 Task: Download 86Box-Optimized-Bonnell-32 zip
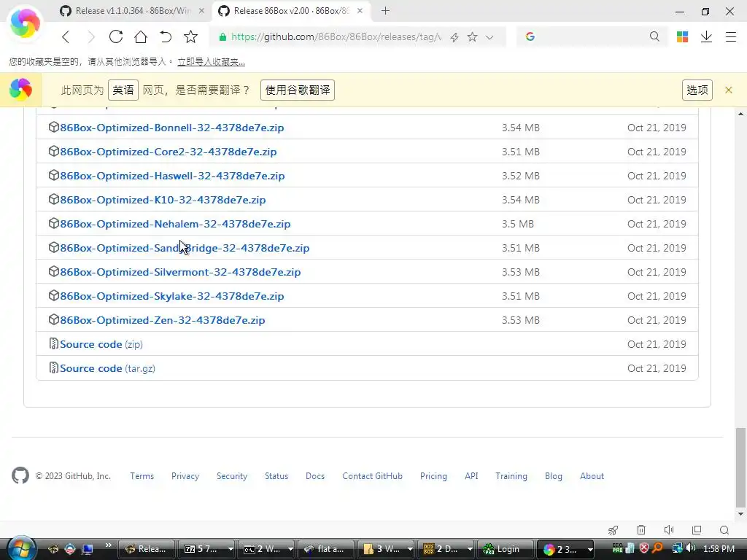point(171,128)
